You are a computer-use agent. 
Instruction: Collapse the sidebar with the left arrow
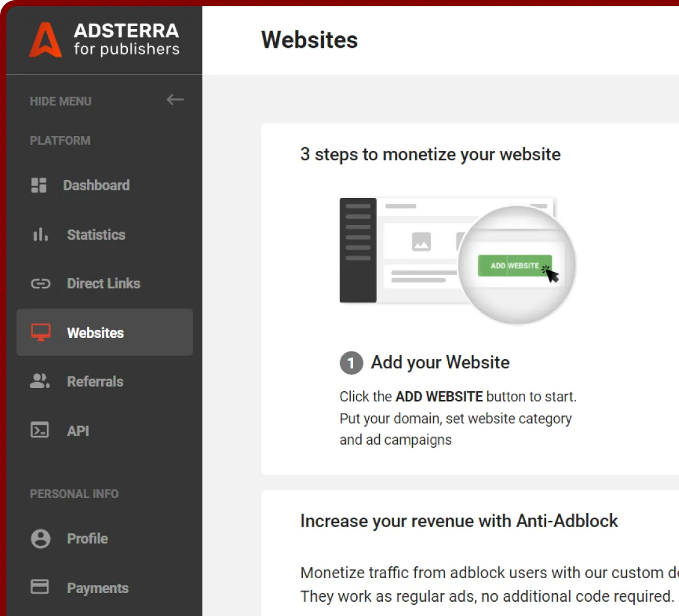[175, 100]
